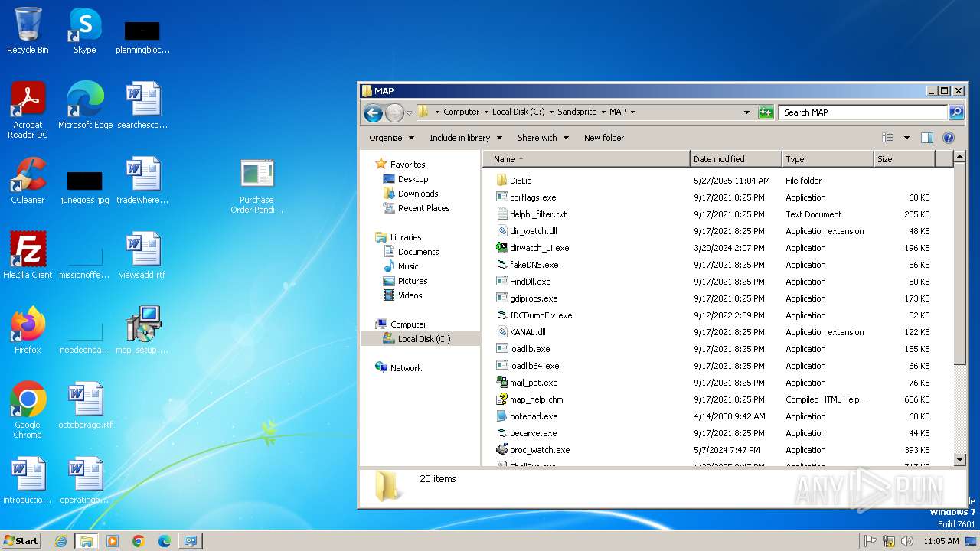Click the refresh button beside address bar
Screen dimensions: 980x551
click(x=766, y=112)
